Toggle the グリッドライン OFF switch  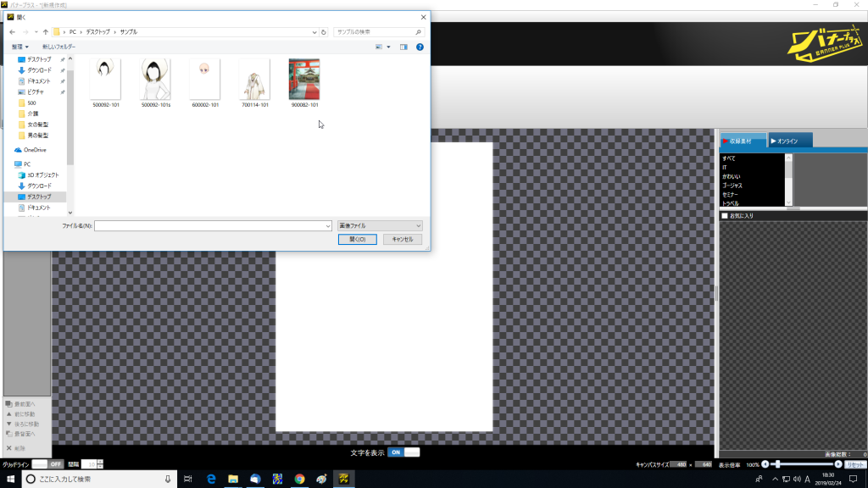tap(47, 464)
